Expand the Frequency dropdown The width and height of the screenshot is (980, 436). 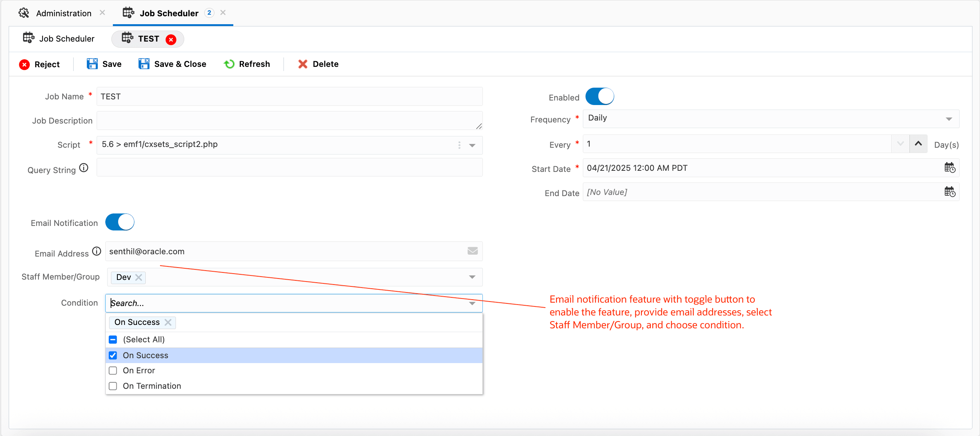(948, 119)
